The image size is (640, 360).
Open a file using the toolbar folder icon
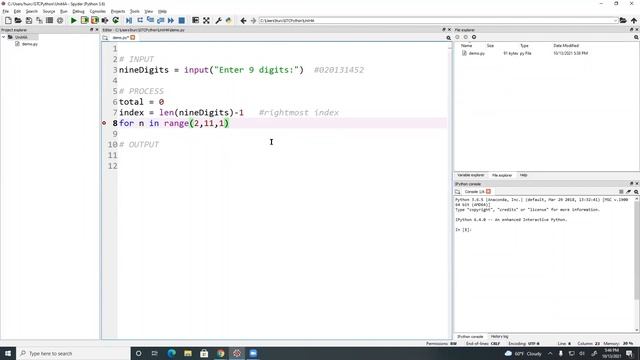18,20
